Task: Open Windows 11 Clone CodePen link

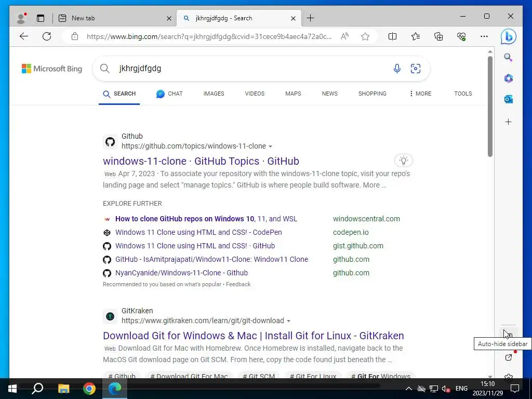Action: point(198,232)
